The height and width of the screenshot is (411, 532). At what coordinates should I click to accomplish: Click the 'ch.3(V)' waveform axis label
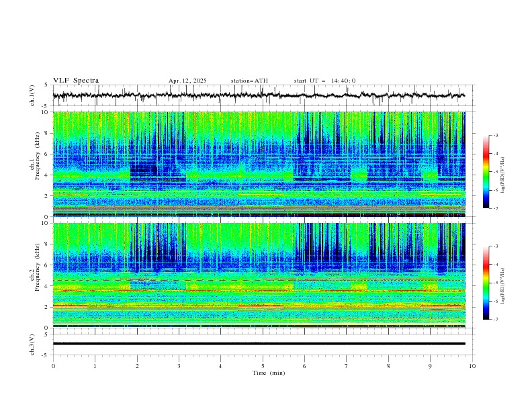pyautogui.click(x=32, y=345)
